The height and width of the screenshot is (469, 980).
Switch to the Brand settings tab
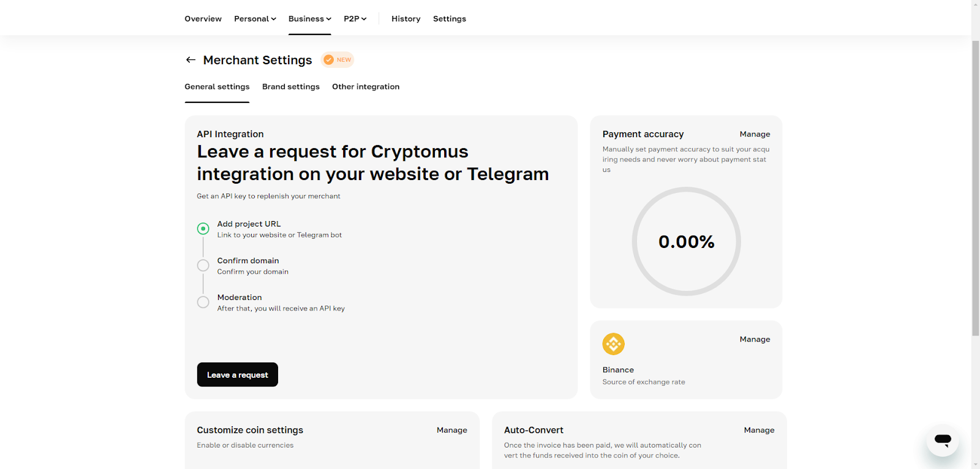tap(291, 87)
